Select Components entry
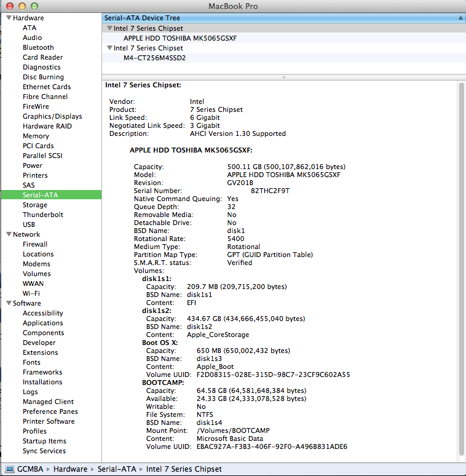 pos(44,333)
